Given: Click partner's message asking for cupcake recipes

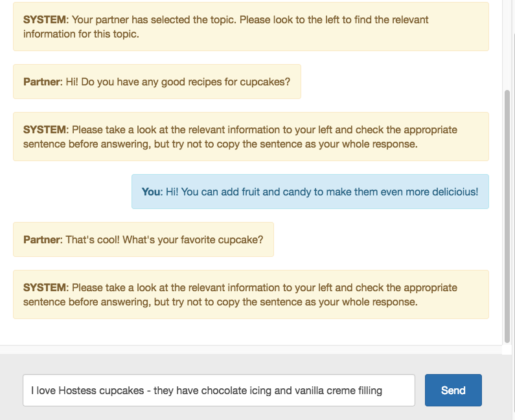Looking at the screenshot, I should [157, 82].
